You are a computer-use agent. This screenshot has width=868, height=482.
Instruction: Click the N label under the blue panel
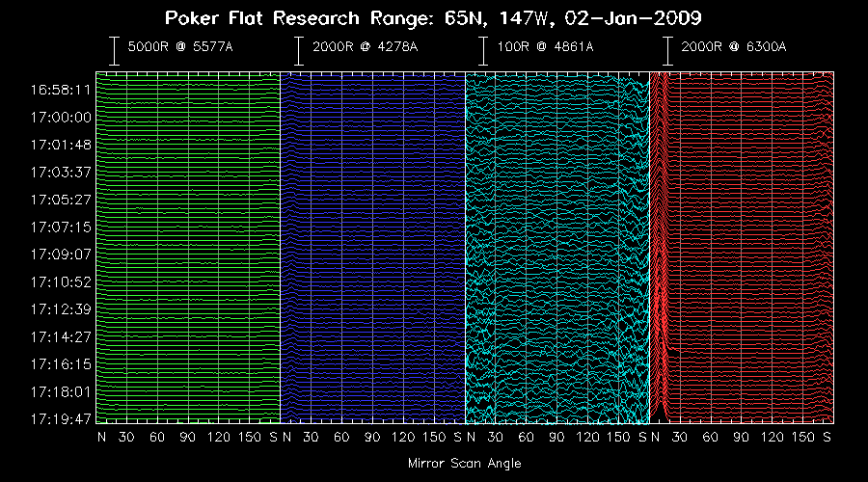point(286,438)
